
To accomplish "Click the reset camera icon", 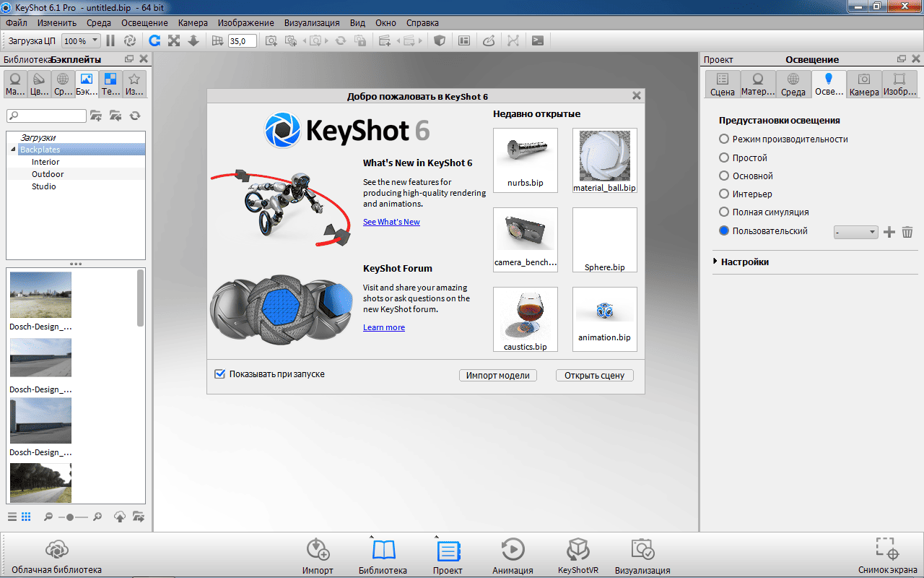I will coord(341,41).
